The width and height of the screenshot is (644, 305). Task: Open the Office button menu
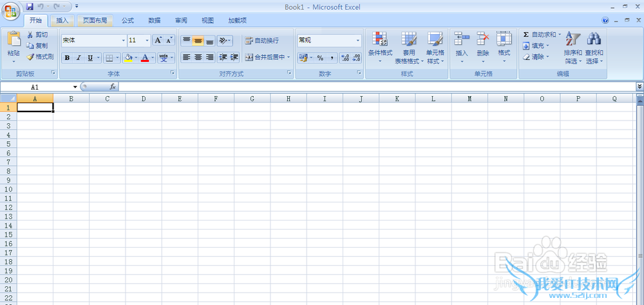11,10
